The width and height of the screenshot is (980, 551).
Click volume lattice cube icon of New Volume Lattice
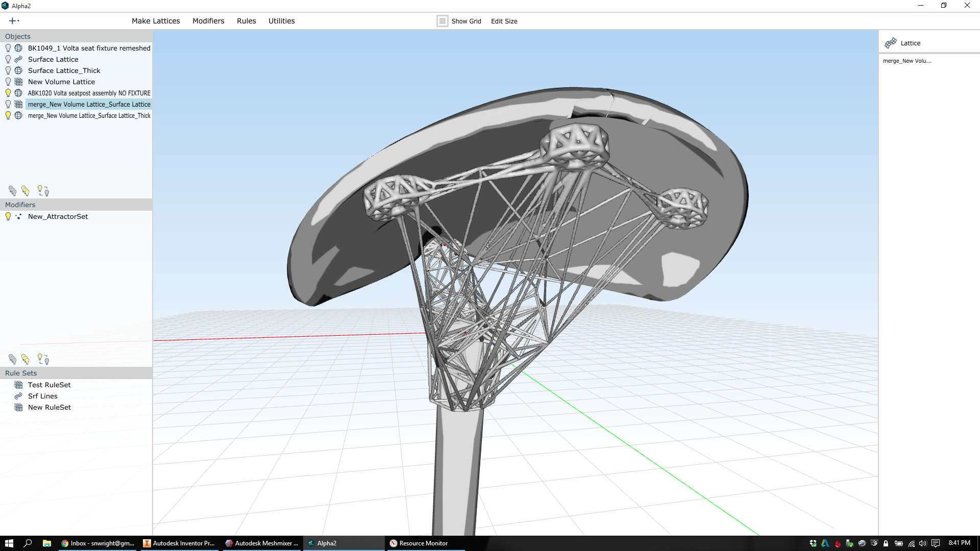[x=18, y=82]
